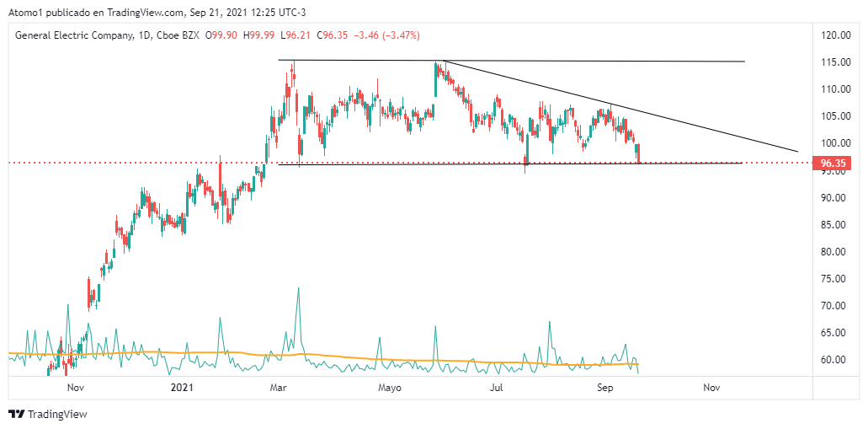Click the TradingView logo icon
868x429 pixels.
point(17,414)
